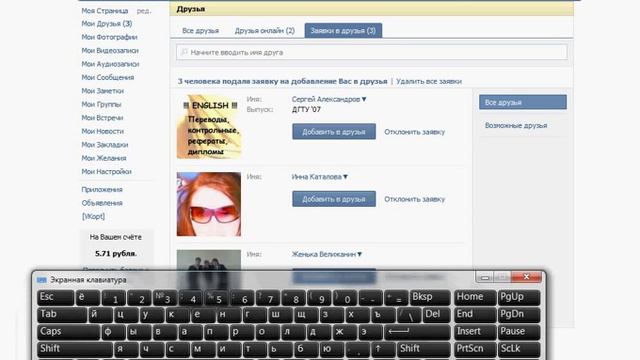This screenshot has width=640, height=360.
Task: Focus the friend name search field
Action: tap(371, 52)
